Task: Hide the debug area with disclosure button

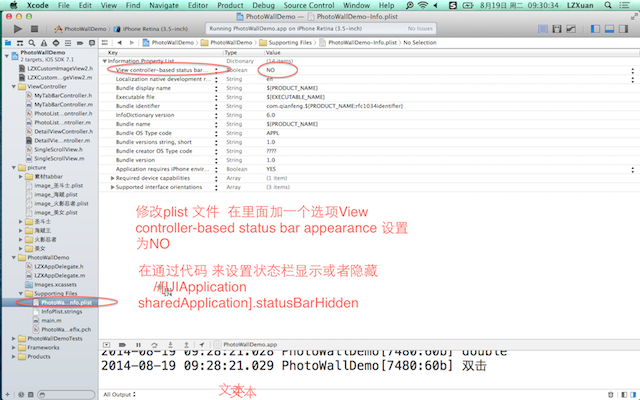Action: 107,345
